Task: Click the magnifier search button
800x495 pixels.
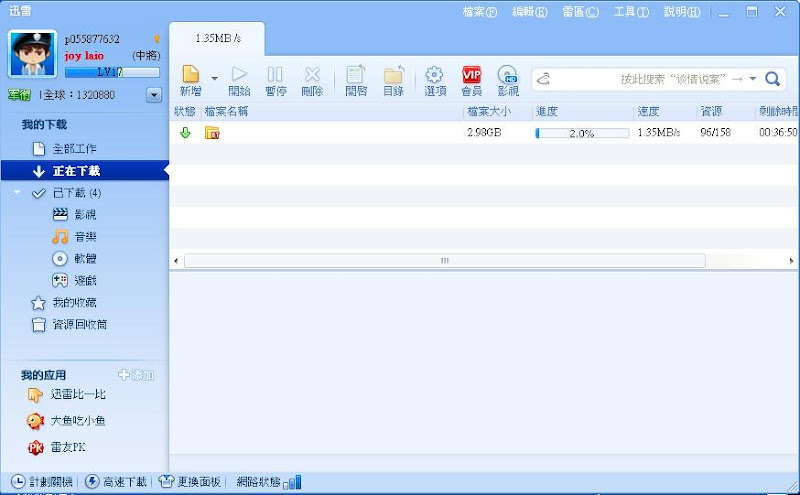Action: pos(772,79)
